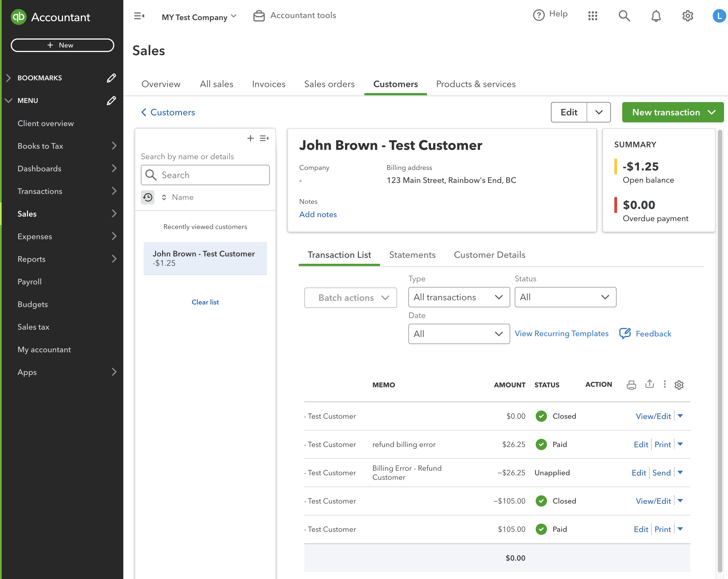Open Products & services tab
The width and height of the screenshot is (728, 579).
[476, 84]
